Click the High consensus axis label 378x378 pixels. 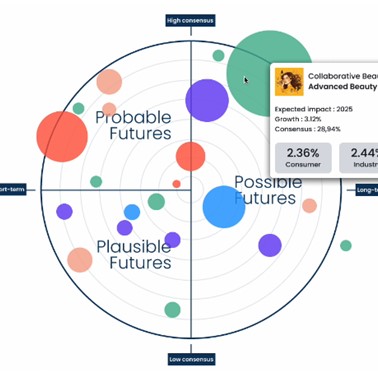click(x=190, y=20)
